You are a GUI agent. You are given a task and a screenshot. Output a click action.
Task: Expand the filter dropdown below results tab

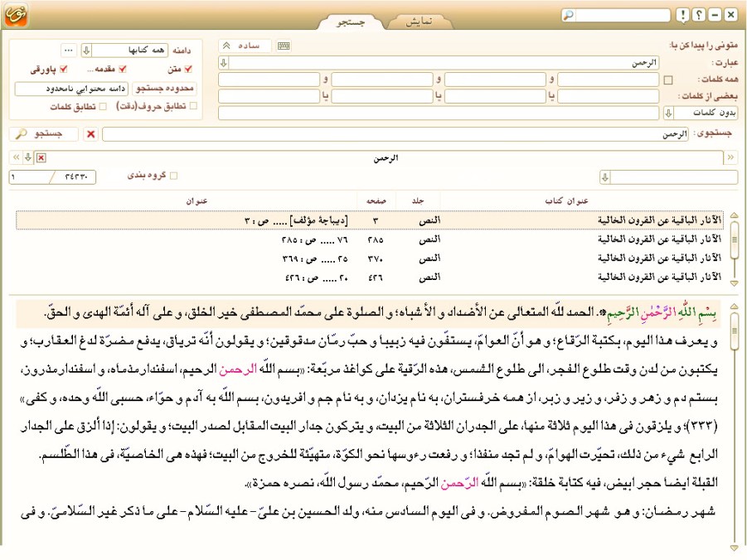pyautogui.click(x=605, y=177)
